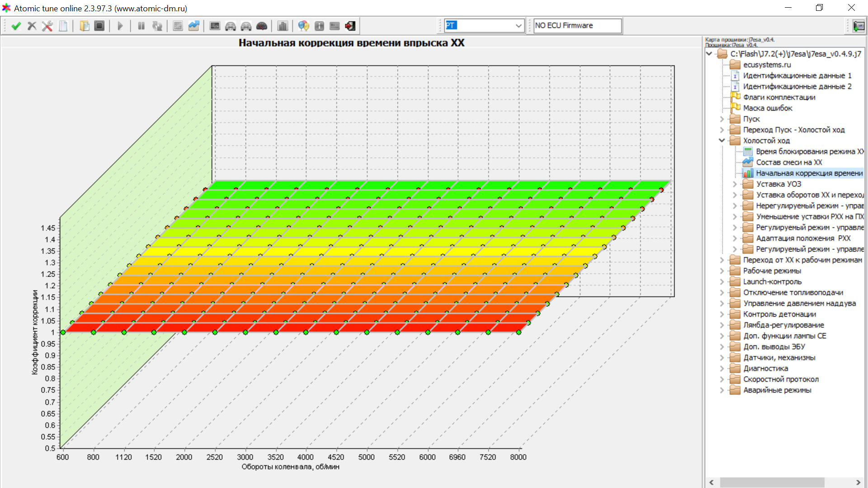This screenshot has height=488, width=868.
Task: Click chart point at 600 rpm front row
Action: click(63, 332)
